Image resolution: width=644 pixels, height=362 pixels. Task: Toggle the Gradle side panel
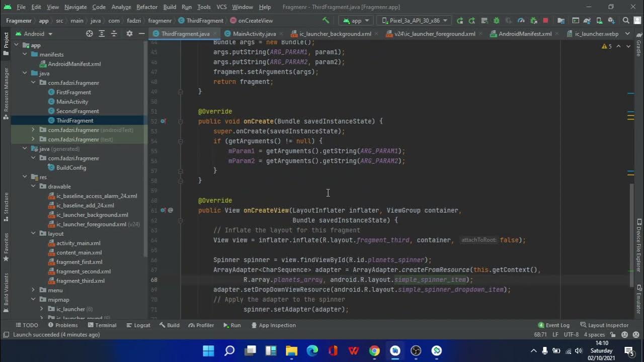tap(638, 45)
